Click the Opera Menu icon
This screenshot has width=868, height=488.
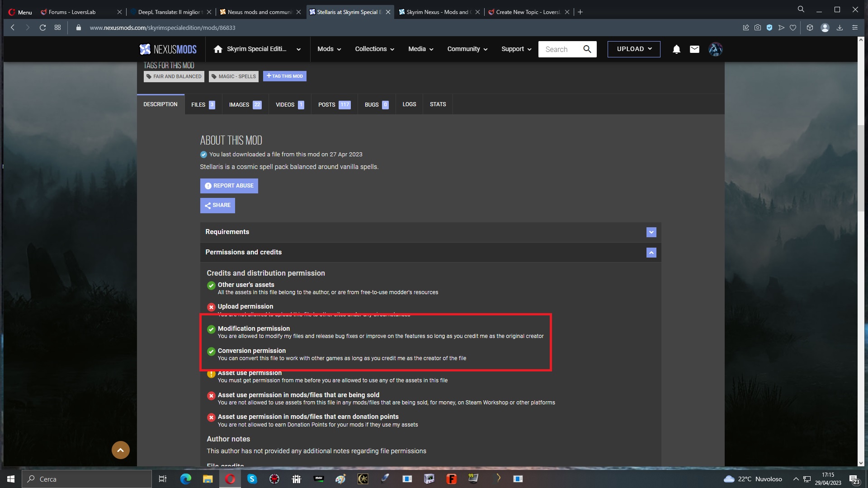point(20,12)
